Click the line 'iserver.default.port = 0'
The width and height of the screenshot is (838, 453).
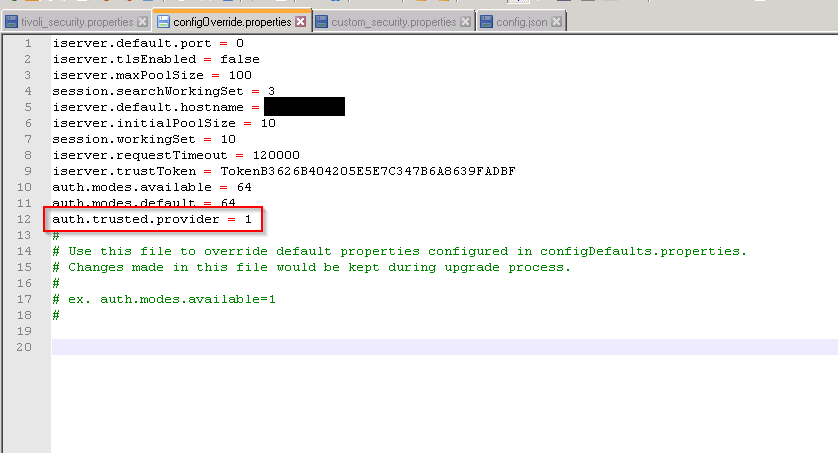coord(148,43)
